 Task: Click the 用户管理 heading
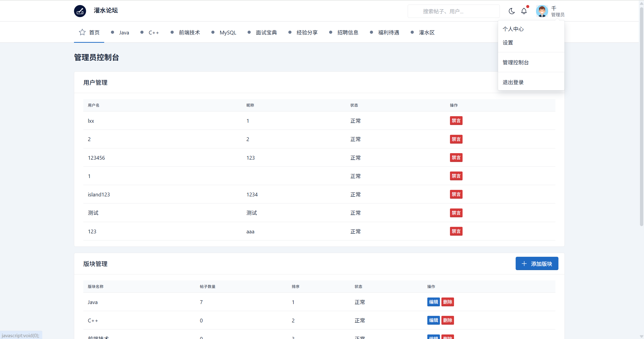95,82
